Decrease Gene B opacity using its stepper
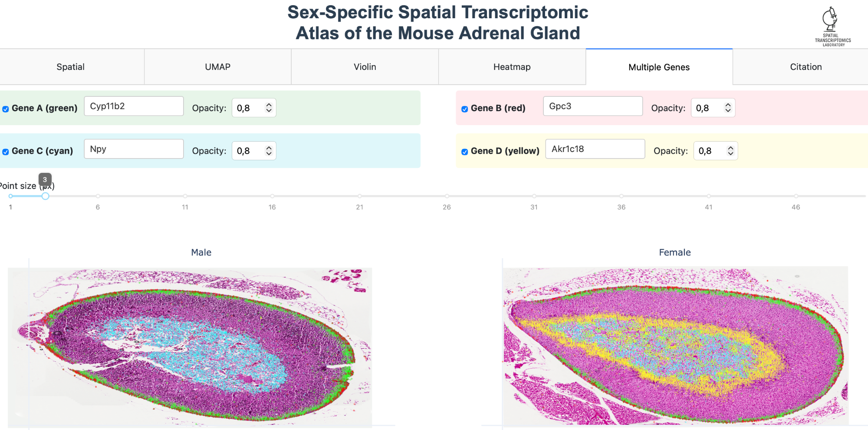868x430 pixels. coord(727,110)
